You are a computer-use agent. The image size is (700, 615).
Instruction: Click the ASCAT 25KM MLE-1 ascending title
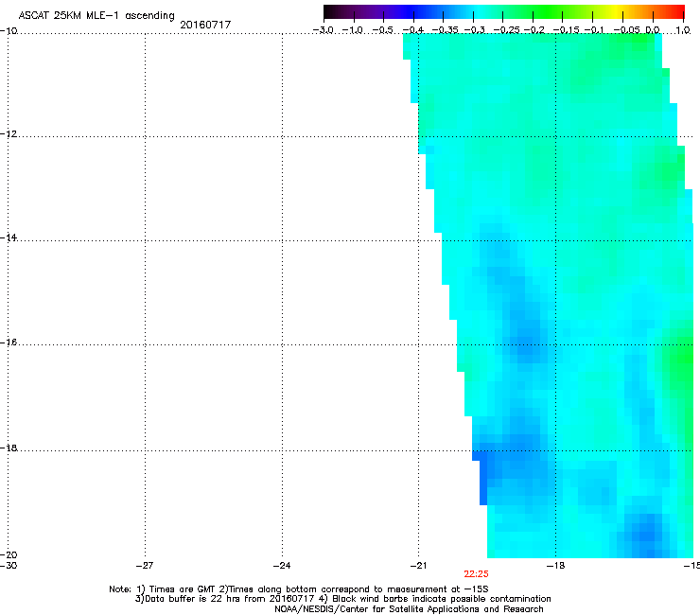(x=96, y=16)
